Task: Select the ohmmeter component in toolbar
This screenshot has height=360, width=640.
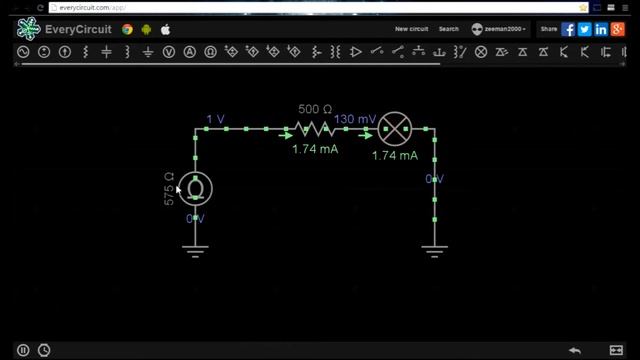Action: (x=211, y=52)
